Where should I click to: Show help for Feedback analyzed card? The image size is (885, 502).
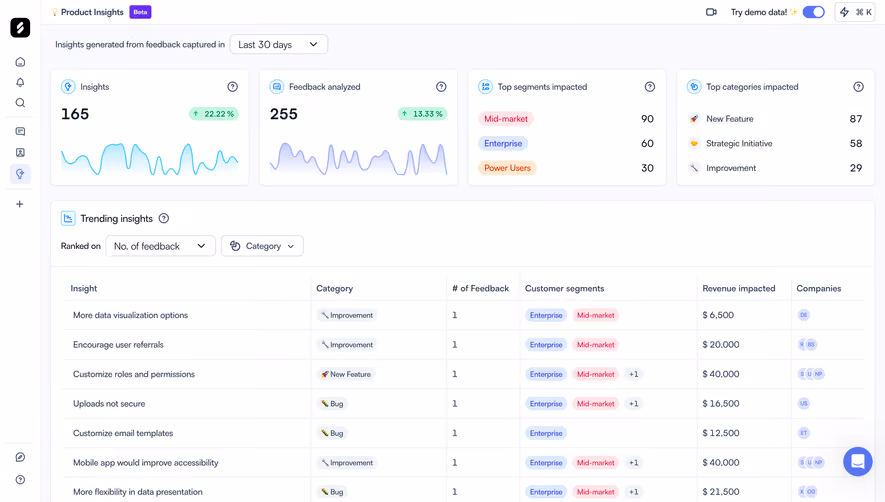pos(441,86)
